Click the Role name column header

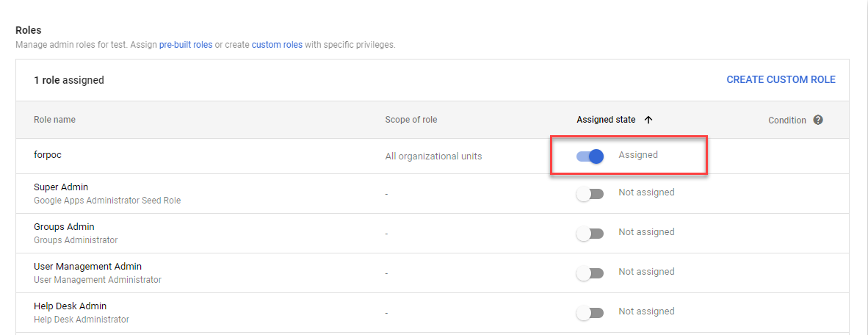(x=54, y=120)
